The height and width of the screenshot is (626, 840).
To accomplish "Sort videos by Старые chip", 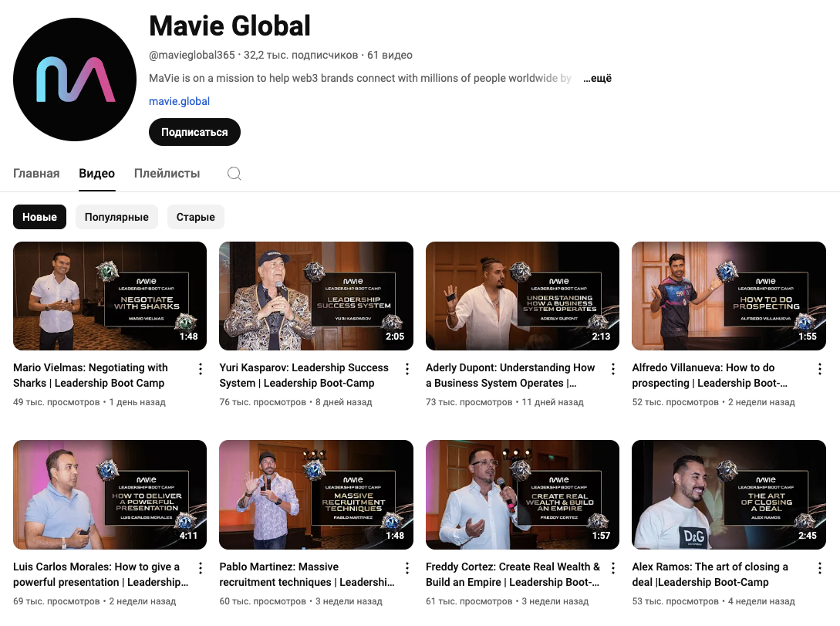I will [x=195, y=217].
